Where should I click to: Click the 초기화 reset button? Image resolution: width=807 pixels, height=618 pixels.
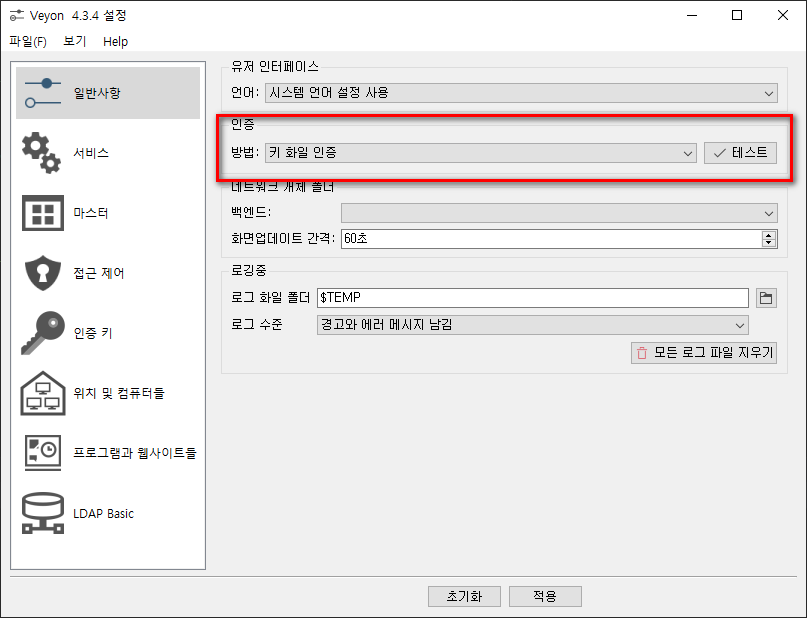tap(464, 596)
